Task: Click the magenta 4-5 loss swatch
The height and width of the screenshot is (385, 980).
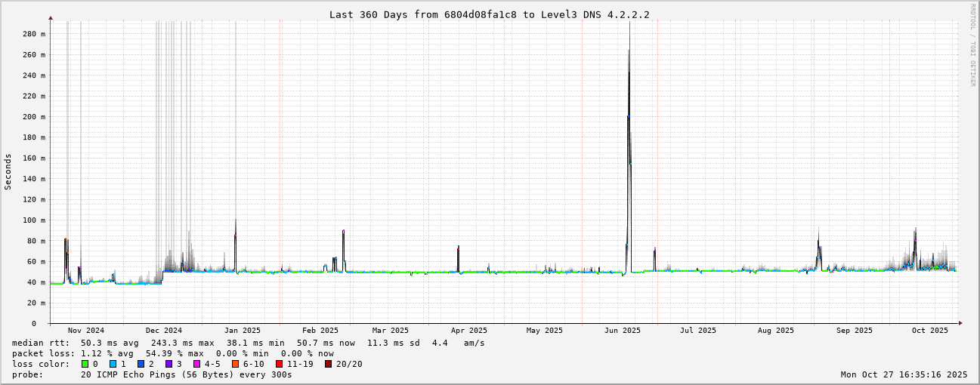Action: pos(196,364)
